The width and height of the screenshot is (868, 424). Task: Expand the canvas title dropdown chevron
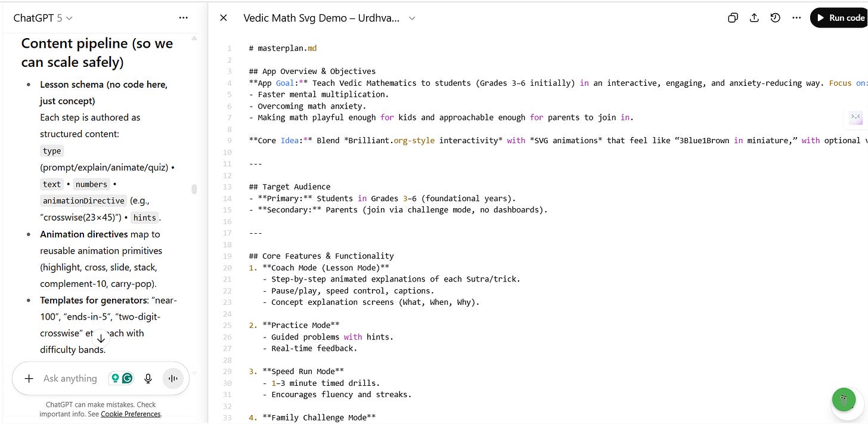coord(412,18)
